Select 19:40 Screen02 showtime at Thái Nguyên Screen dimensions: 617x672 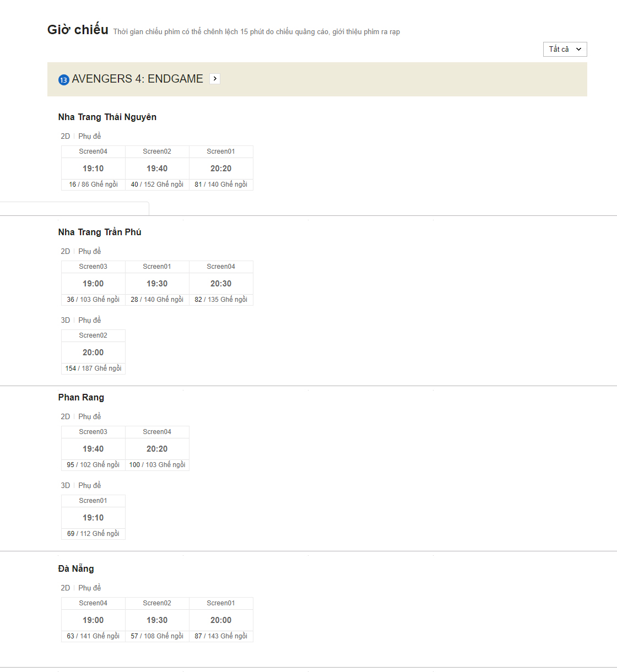[x=157, y=169]
